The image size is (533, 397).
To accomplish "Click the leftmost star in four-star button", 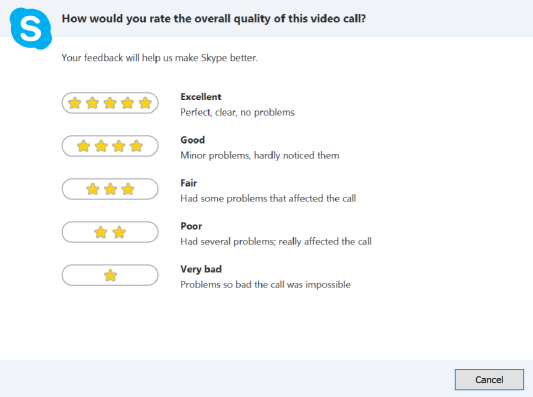I will [83, 146].
